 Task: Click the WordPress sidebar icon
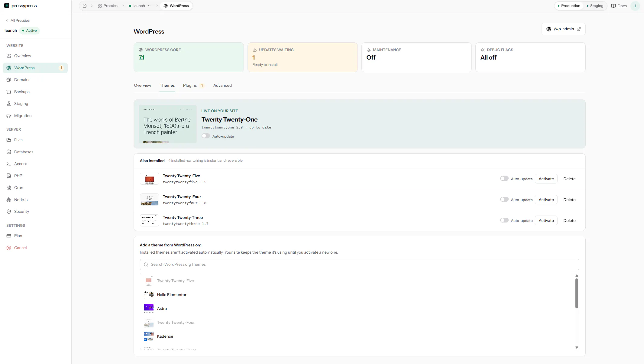coord(9,68)
